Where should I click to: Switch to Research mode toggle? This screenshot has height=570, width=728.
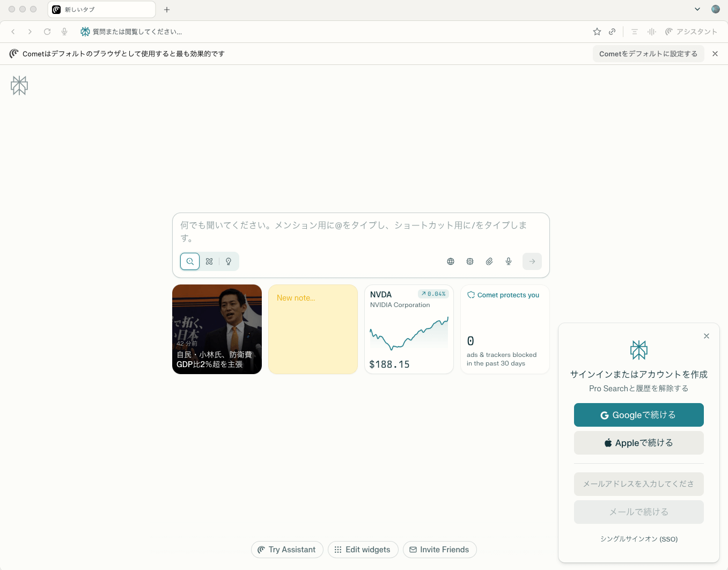[209, 261]
